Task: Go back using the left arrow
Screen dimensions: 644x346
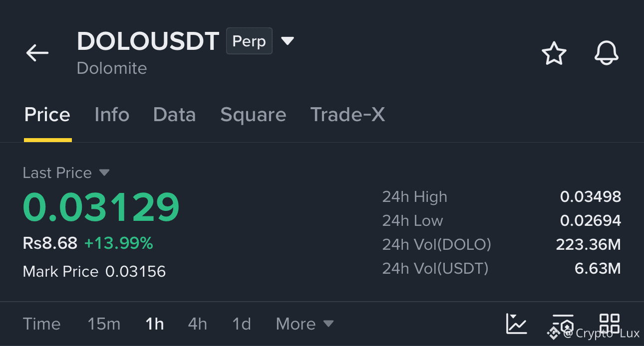Action: tap(37, 53)
